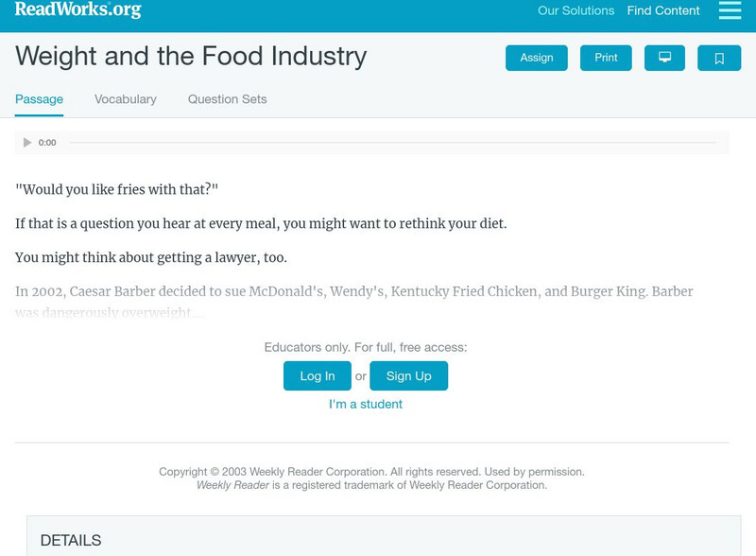Click the audio 0:00 time display
The height and width of the screenshot is (556, 756).
47,143
